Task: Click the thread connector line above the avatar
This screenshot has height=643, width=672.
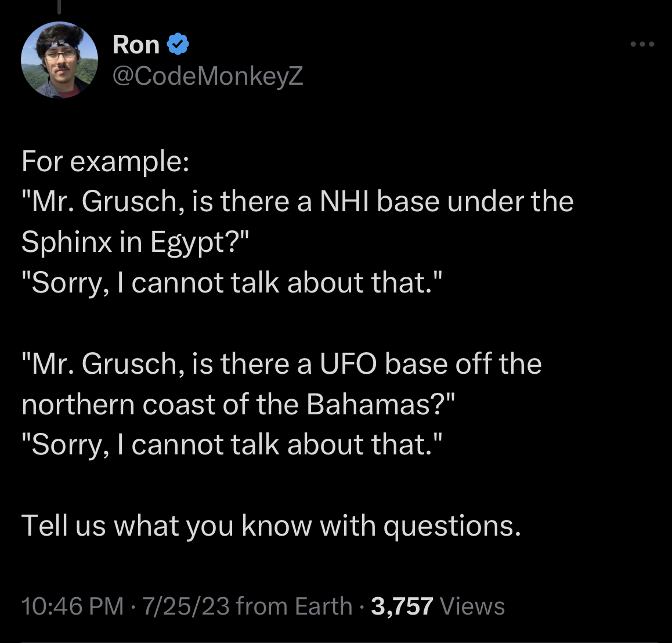Action: click(x=59, y=6)
